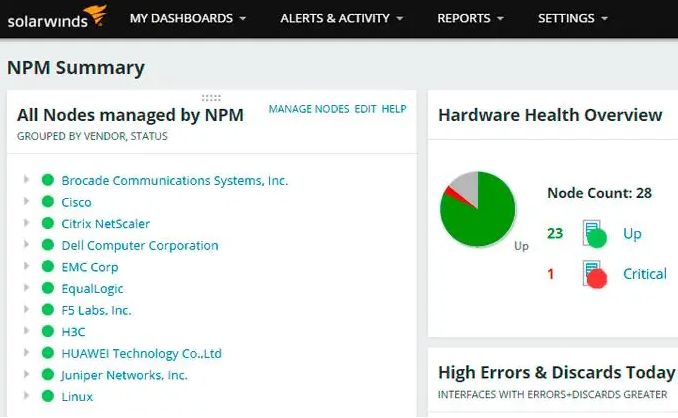Image resolution: width=678 pixels, height=418 pixels.
Task: Click the green status dot beside Linux
Action: click(x=48, y=396)
